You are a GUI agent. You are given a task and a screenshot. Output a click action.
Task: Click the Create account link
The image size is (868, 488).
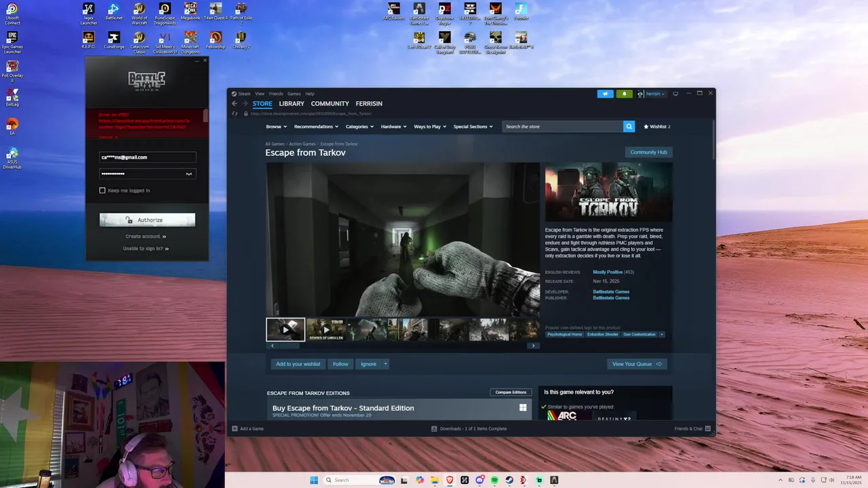pyautogui.click(x=145, y=237)
